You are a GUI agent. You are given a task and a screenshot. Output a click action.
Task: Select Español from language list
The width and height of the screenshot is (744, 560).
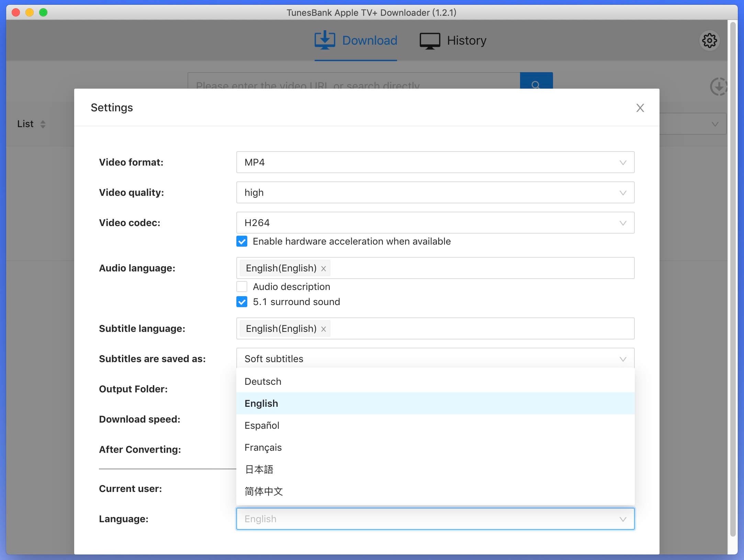435,425
